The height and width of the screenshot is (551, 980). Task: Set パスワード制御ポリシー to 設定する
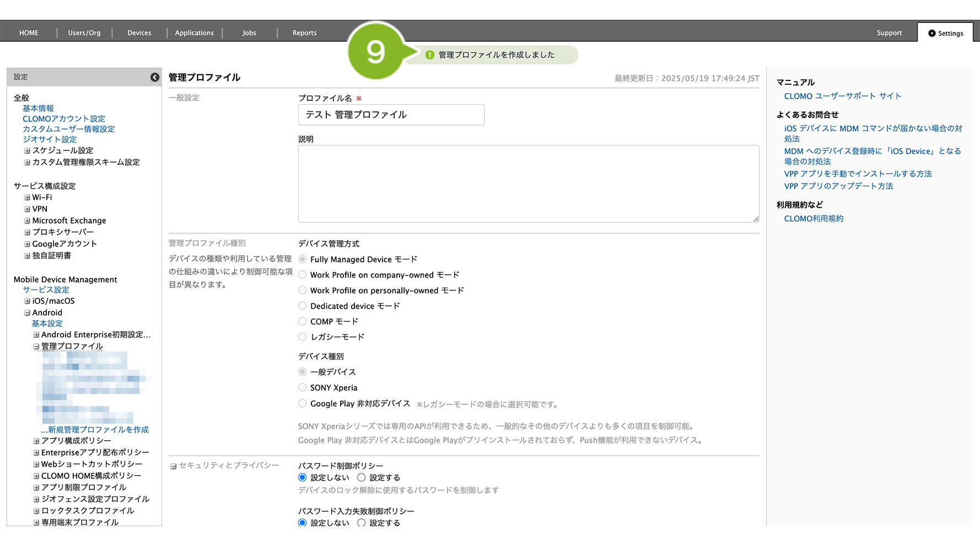(x=362, y=477)
